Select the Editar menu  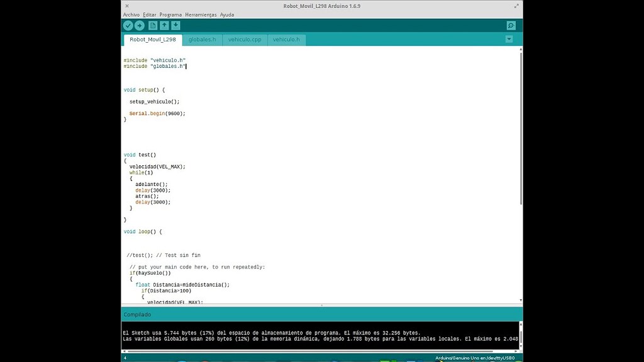(150, 14)
